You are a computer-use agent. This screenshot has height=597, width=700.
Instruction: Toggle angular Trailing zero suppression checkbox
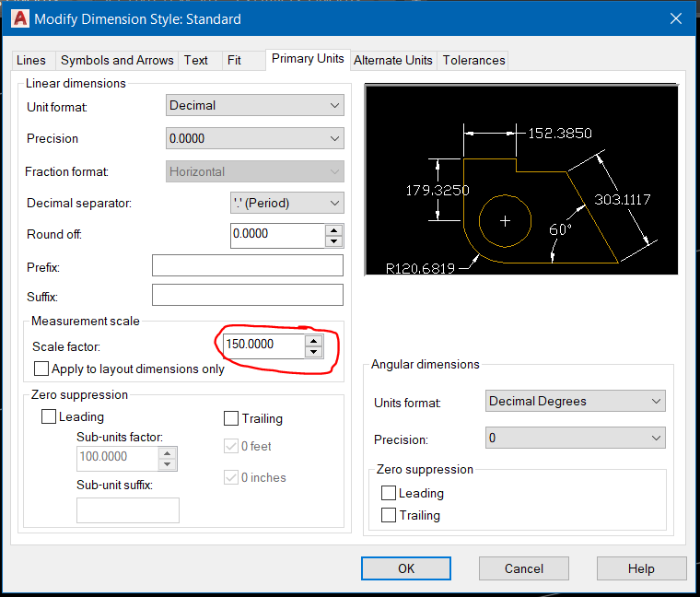click(x=389, y=515)
